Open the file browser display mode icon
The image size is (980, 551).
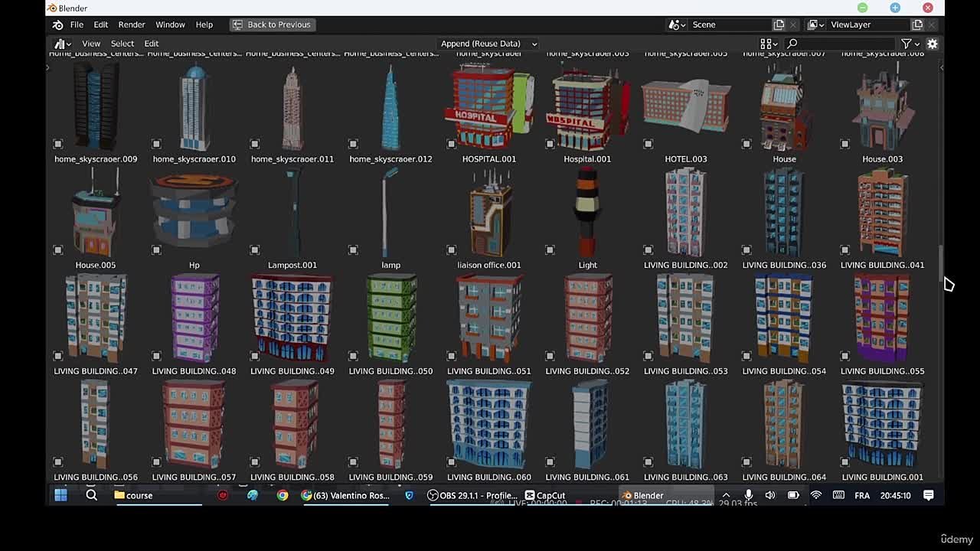pyautogui.click(x=766, y=44)
